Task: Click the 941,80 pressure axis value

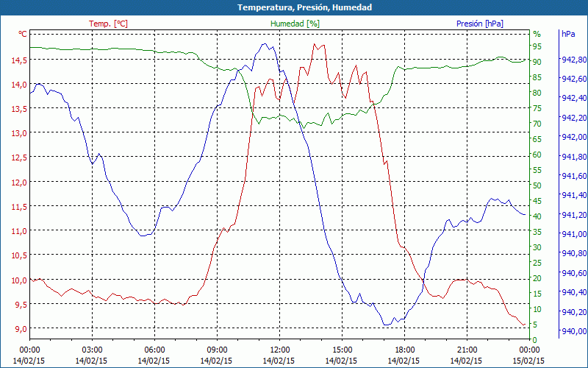Action: pyautogui.click(x=573, y=157)
